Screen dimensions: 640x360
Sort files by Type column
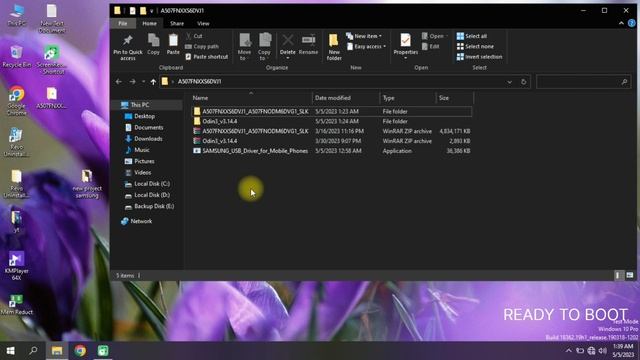[407, 98]
